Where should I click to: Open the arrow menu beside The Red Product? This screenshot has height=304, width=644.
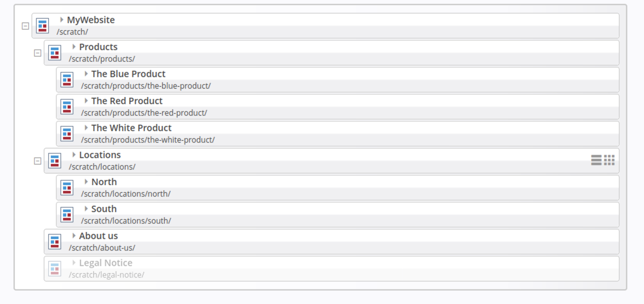[86, 101]
